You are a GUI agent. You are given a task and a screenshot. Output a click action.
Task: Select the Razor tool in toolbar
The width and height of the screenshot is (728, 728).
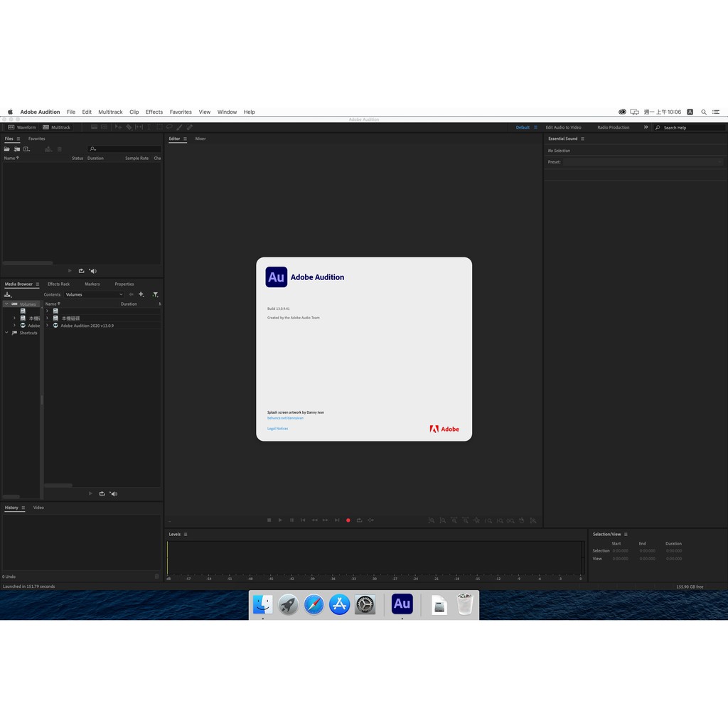tap(129, 127)
